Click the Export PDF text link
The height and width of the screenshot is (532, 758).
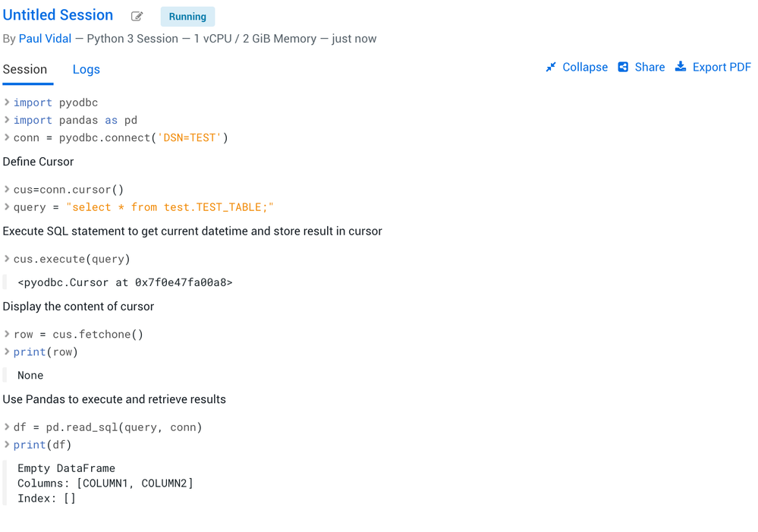coord(721,68)
